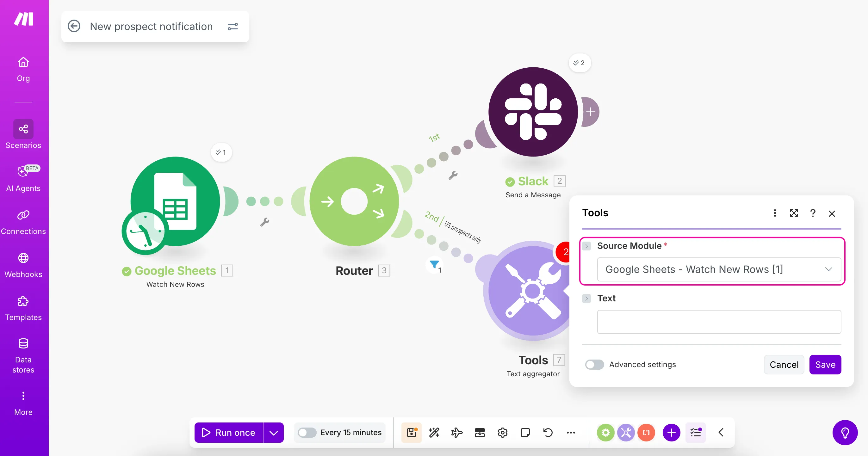This screenshot has height=456, width=868.
Task: Open the checklist log icon in toolbar
Action: [696, 432]
